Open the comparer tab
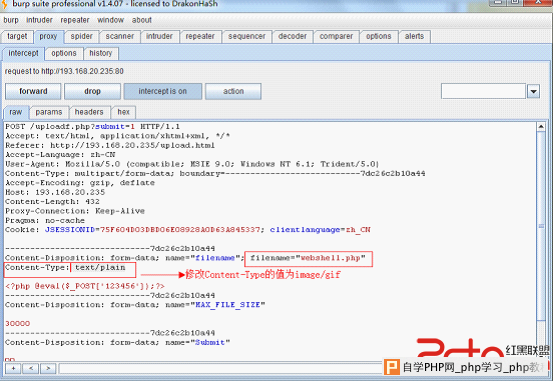This screenshot has width=553, height=381. [x=336, y=36]
